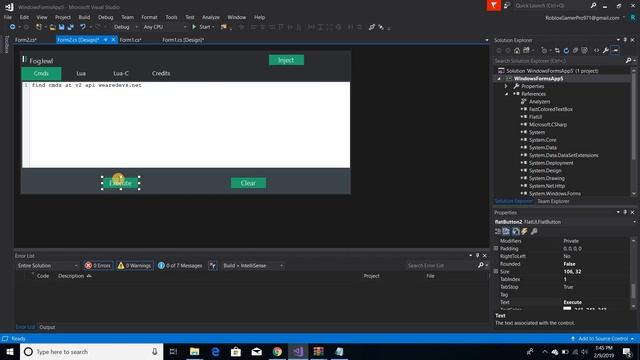640x360 pixels.
Task: Open the File menu
Action: 8,17
